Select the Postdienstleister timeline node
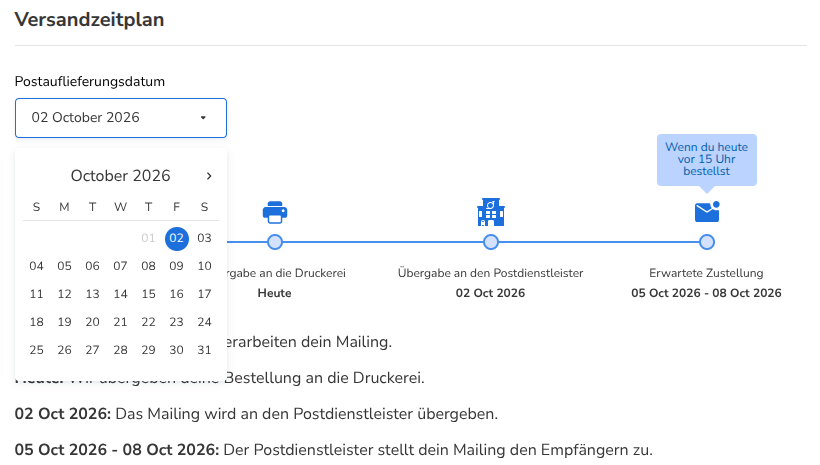Screen dimensions: 820x465 click(x=491, y=242)
